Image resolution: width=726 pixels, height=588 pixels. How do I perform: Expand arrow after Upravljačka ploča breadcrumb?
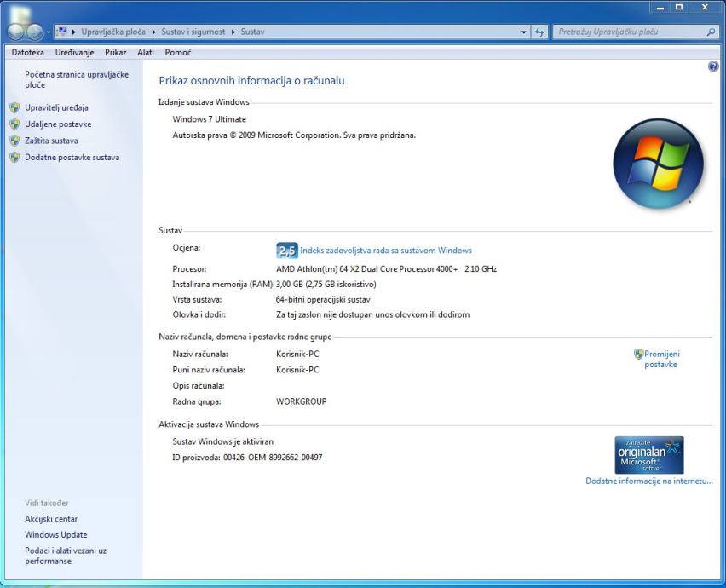(153, 32)
